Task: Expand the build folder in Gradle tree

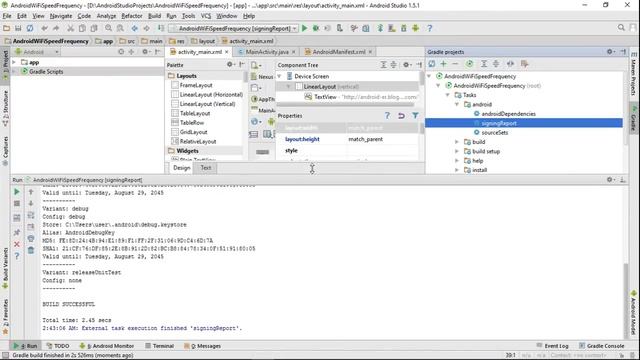Action: click(457, 142)
